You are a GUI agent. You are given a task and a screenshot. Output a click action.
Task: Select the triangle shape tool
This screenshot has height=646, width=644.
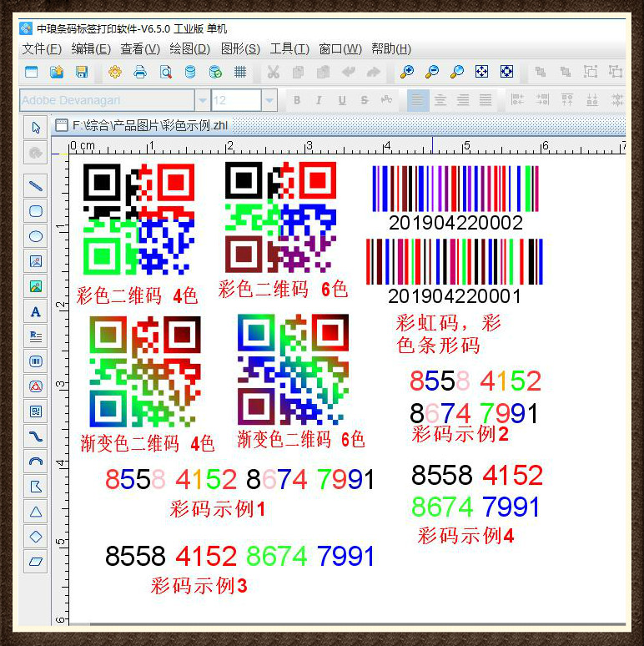click(36, 512)
